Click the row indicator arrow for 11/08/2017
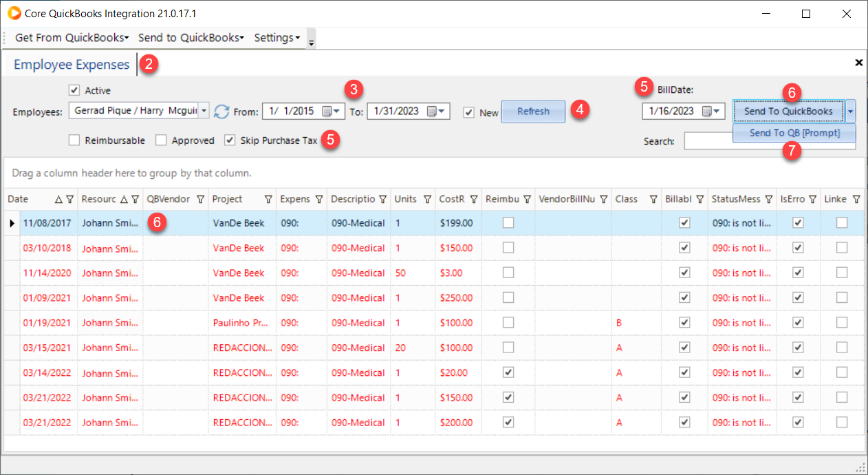 tap(11, 223)
